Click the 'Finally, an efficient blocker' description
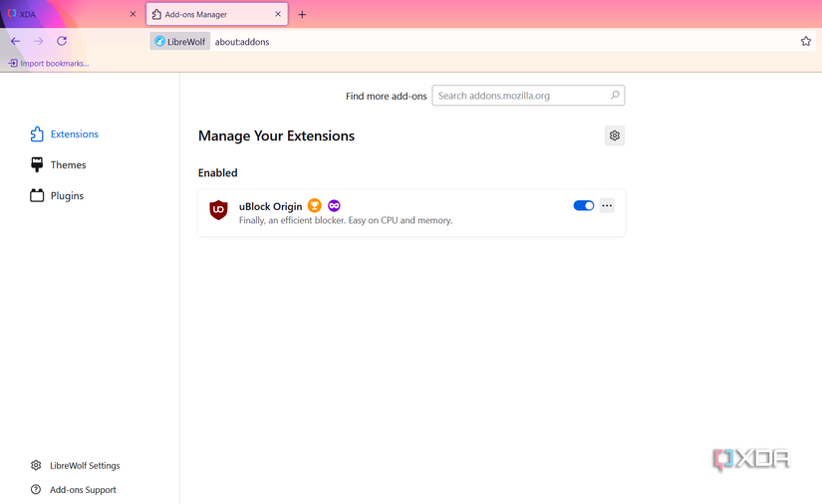The height and width of the screenshot is (504, 822). [x=346, y=220]
